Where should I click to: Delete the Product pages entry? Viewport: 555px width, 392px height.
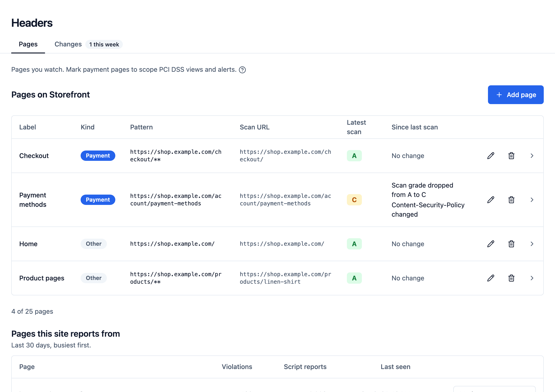click(x=511, y=278)
